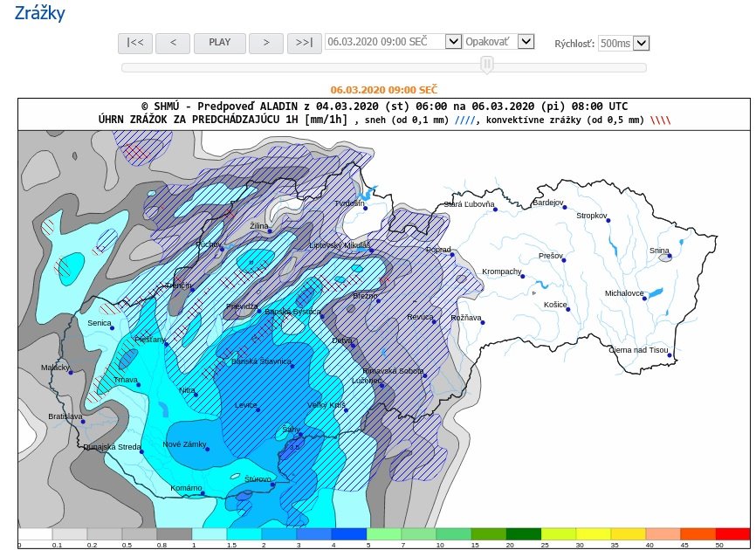
Task: Click the Žilina station marker
Action: [270, 231]
